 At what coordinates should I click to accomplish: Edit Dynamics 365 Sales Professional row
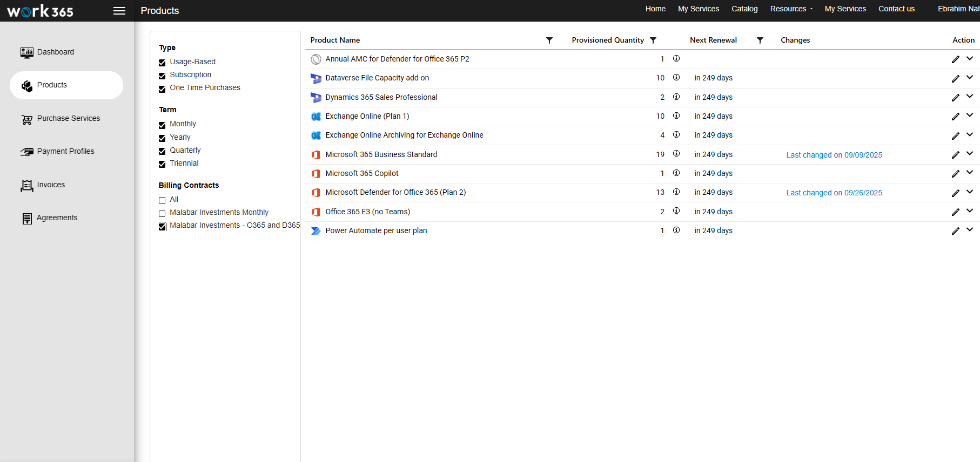click(956, 98)
